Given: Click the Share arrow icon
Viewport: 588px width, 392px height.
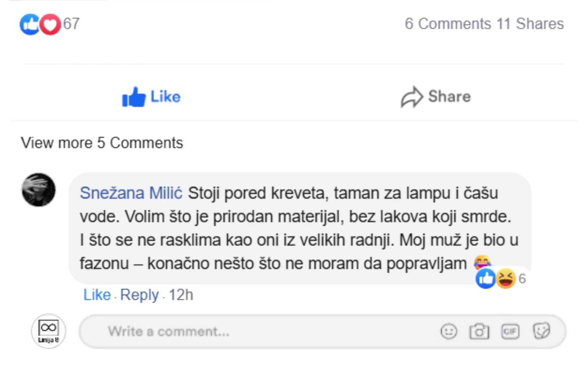Looking at the screenshot, I should (x=412, y=97).
